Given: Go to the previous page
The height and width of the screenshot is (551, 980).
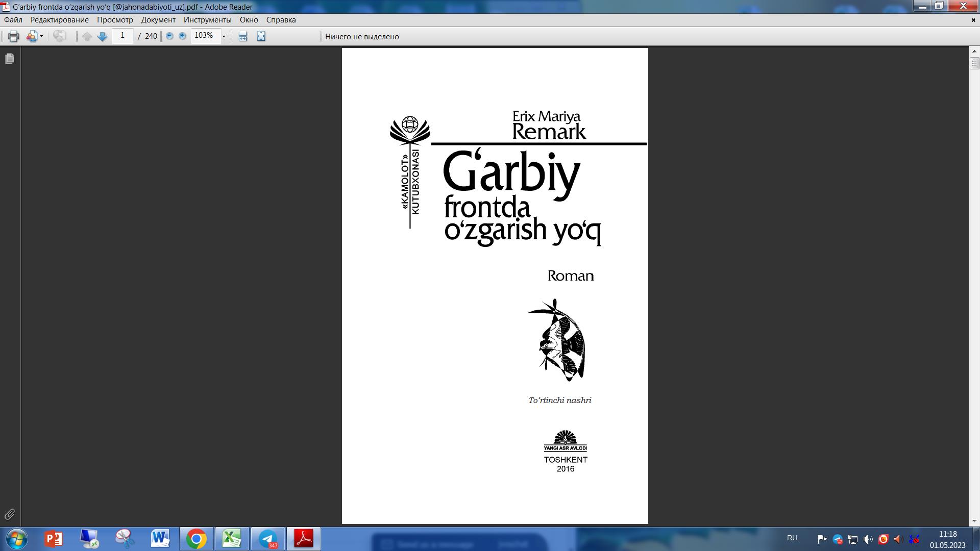Looking at the screenshot, I should point(87,36).
